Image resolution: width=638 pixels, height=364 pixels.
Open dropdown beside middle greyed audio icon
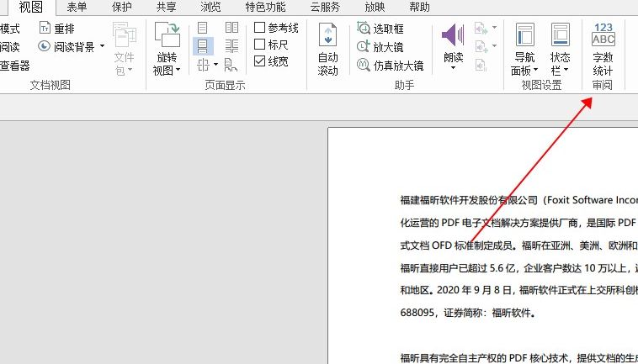click(x=494, y=45)
